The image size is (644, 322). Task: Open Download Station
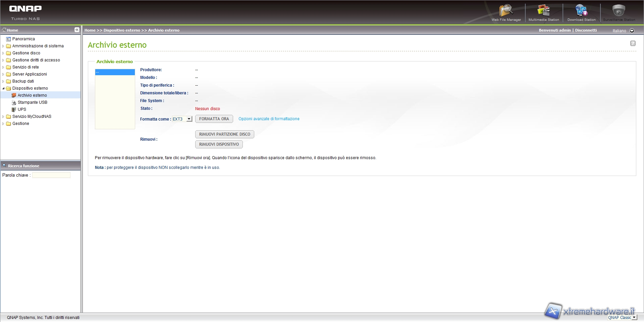(x=581, y=13)
